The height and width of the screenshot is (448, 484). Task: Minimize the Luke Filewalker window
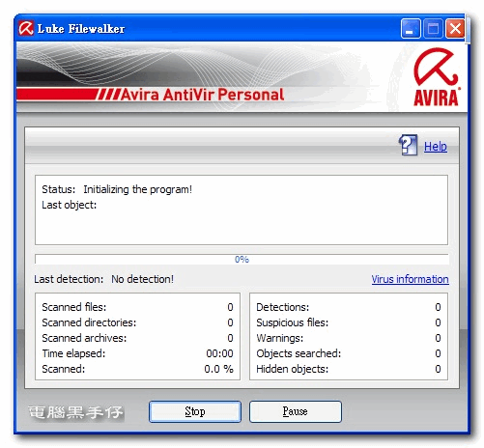[x=411, y=29]
